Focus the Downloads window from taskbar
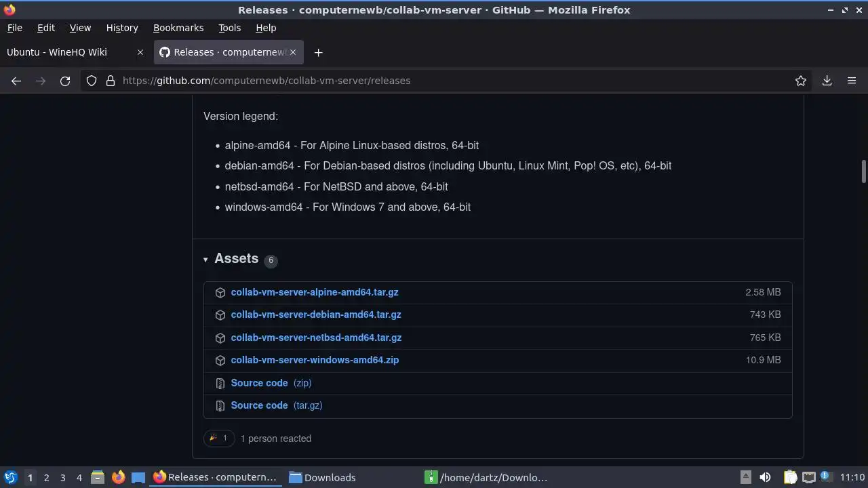The height and width of the screenshot is (488, 868). tap(351, 477)
